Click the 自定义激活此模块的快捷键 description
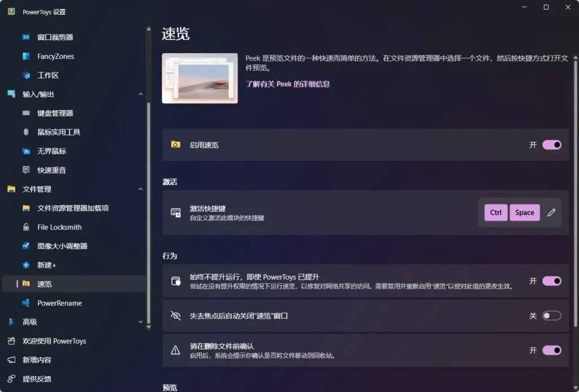This screenshot has width=579, height=392. 227,218
